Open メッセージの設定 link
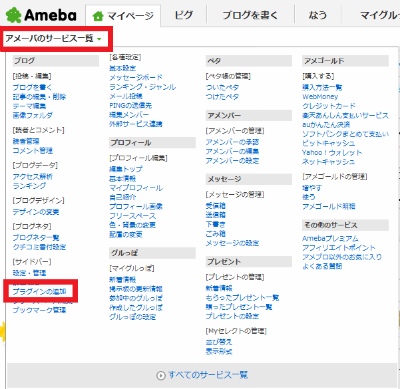400x389 pixels. pyautogui.click(x=232, y=243)
